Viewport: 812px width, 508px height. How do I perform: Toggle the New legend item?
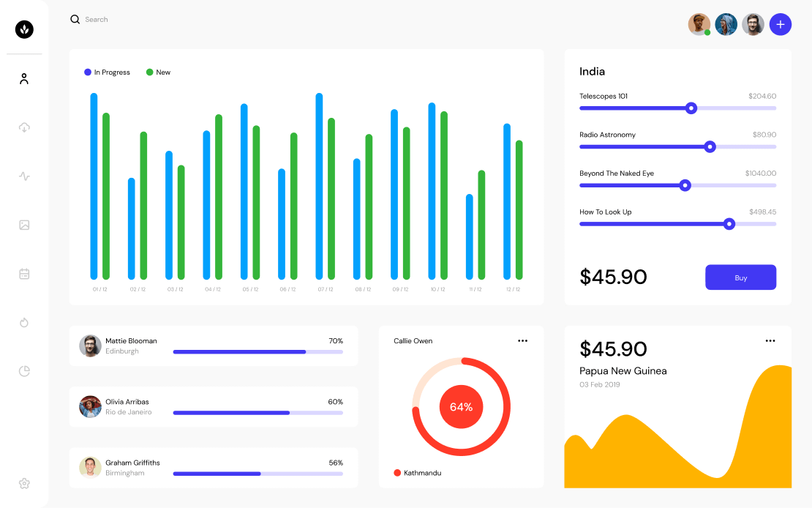pyautogui.click(x=158, y=72)
